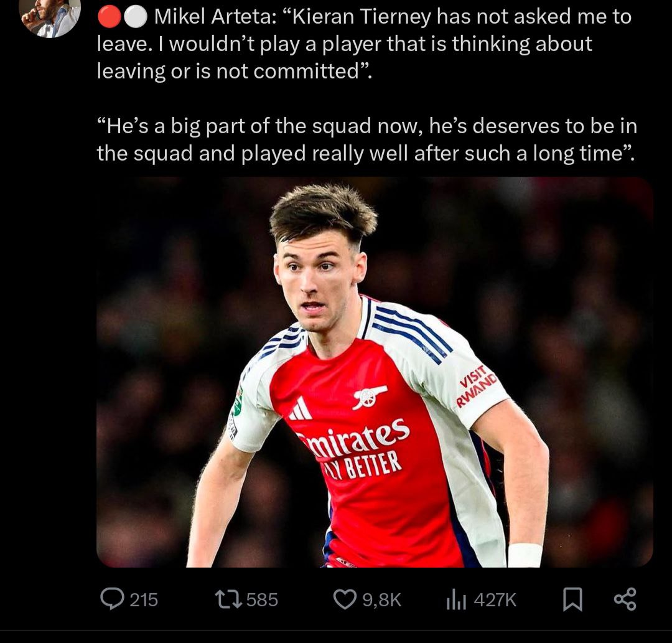Bookmark this tweet
The image size is (672, 643).
(572, 599)
